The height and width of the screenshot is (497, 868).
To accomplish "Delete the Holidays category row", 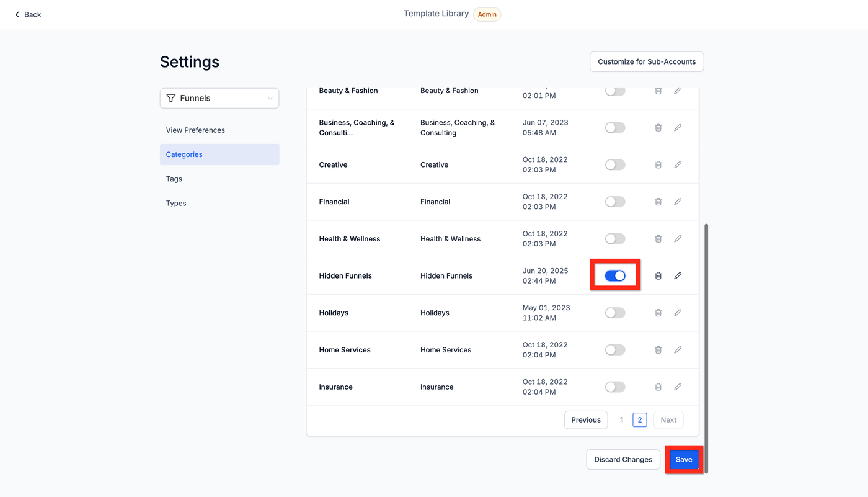I will pyautogui.click(x=658, y=313).
